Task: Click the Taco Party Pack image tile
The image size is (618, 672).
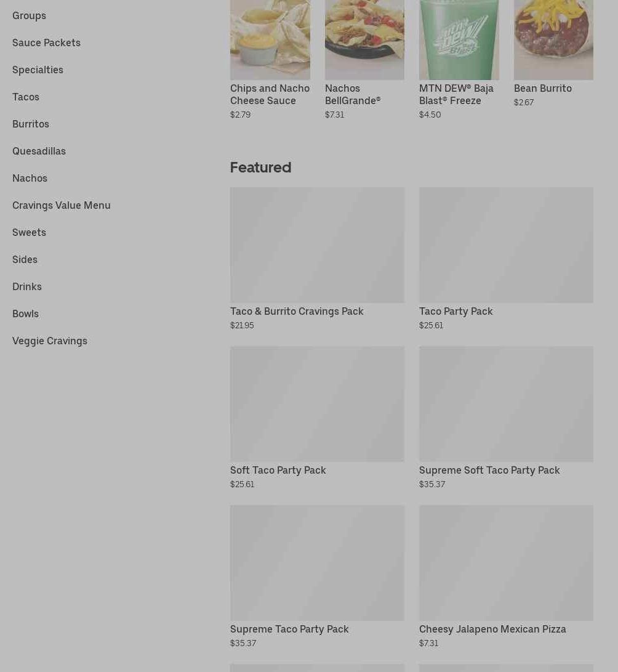Action: click(506, 245)
